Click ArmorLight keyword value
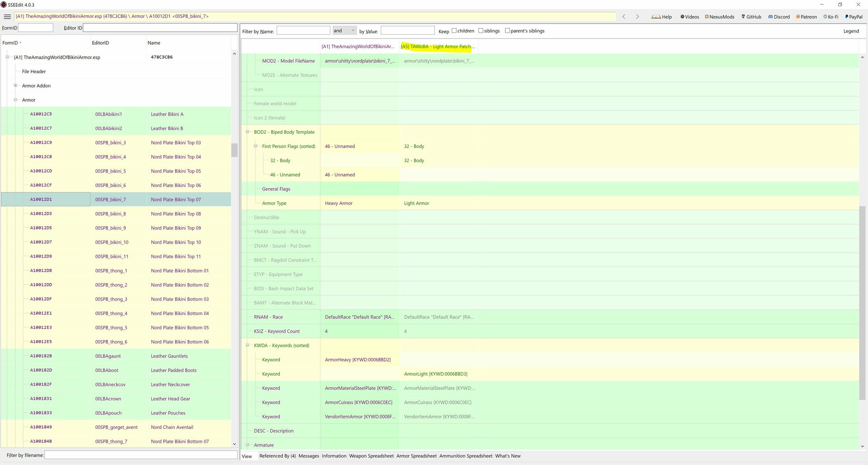Viewport: 868px width, 465px height. click(439, 374)
